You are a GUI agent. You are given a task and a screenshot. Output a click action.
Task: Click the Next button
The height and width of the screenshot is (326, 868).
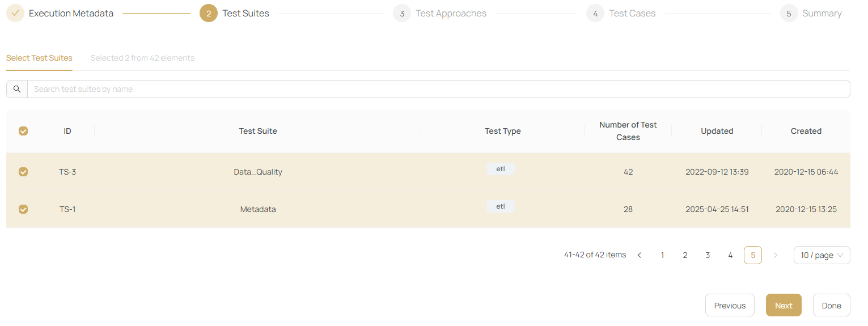[x=783, y=305]
